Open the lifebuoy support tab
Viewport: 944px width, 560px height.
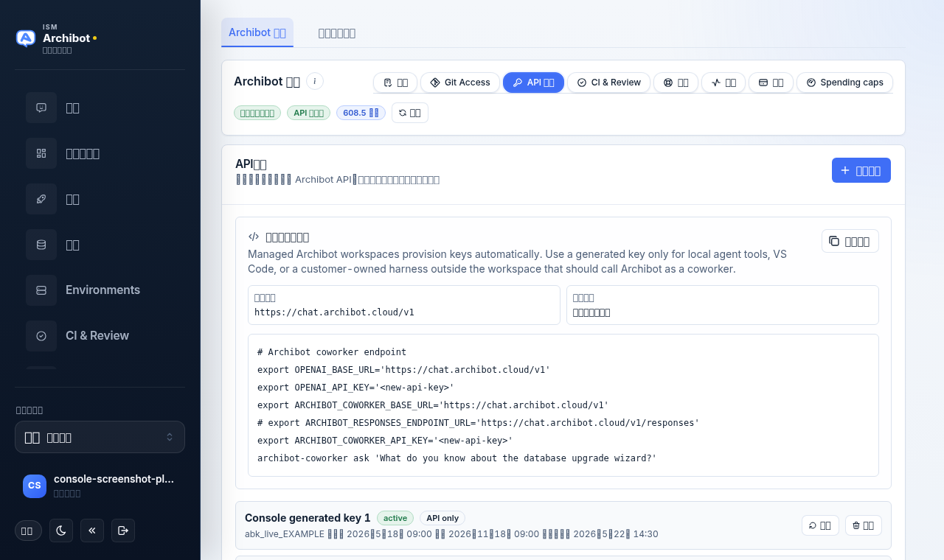coord(676,83)
